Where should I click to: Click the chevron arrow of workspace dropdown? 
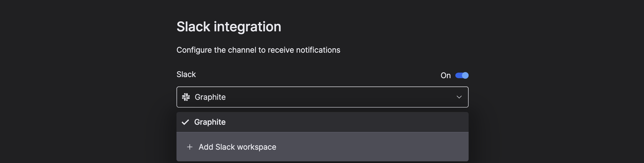[x=459, y=97]
